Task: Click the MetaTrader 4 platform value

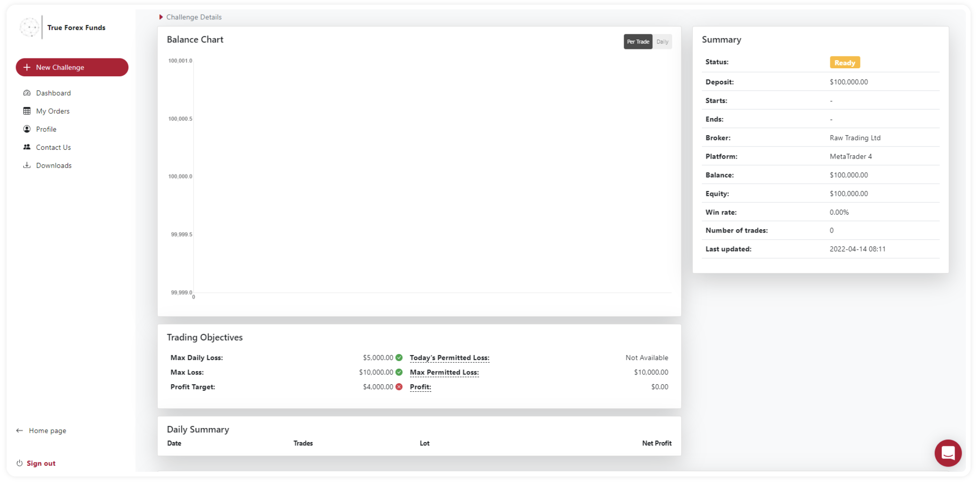Action: [x=851, y=156]
